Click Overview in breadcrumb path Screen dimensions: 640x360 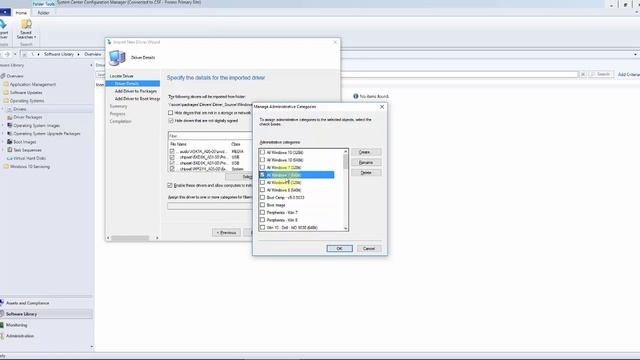pyautogui.click(x=93, y=54)
